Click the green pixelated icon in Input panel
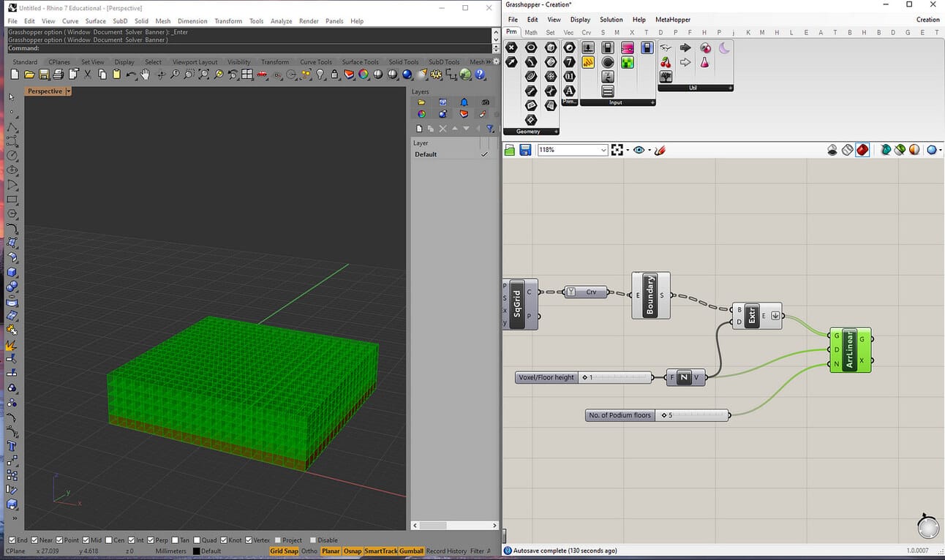The image size is (945, 560). pyautogui.click(x=628, y=62)
